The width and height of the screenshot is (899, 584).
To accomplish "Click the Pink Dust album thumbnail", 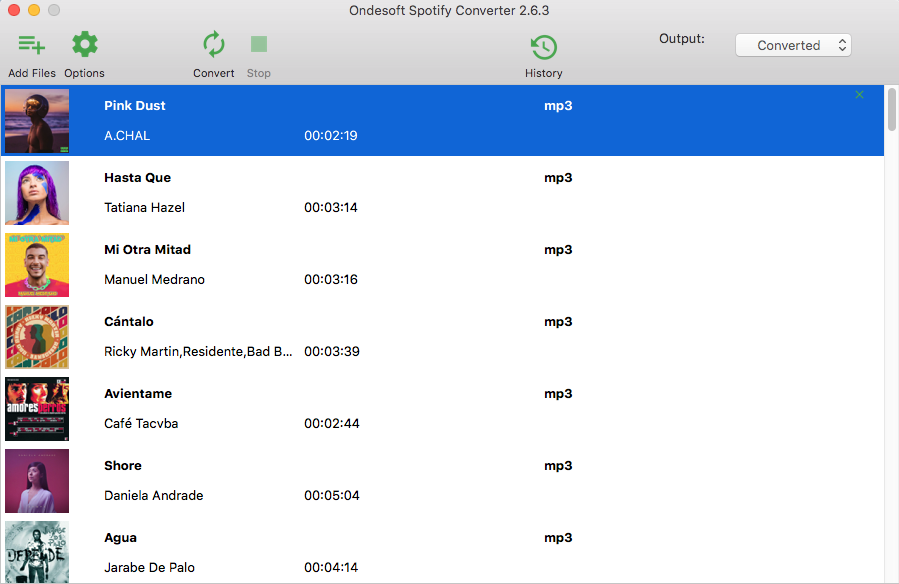I will 37,120.
